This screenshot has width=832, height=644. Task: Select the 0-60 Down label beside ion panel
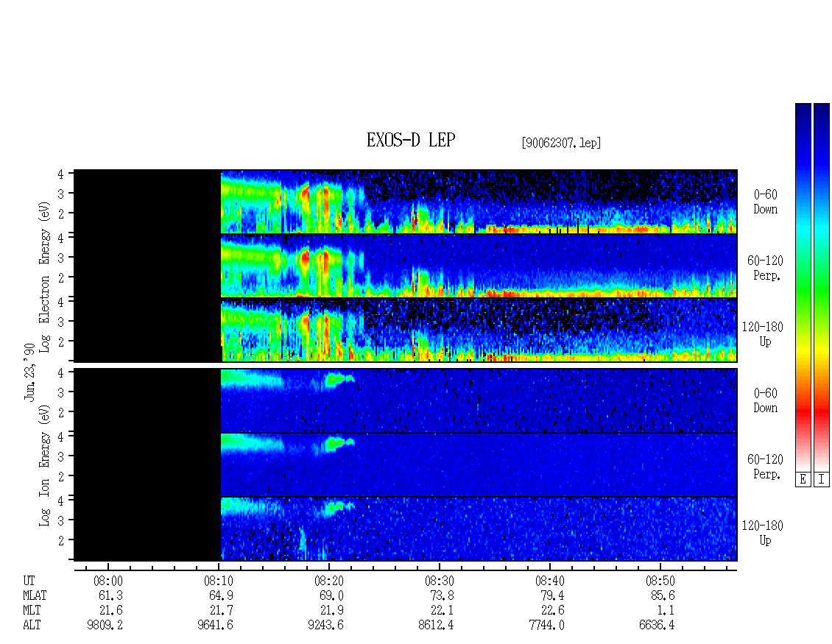[x=765, y=400]
